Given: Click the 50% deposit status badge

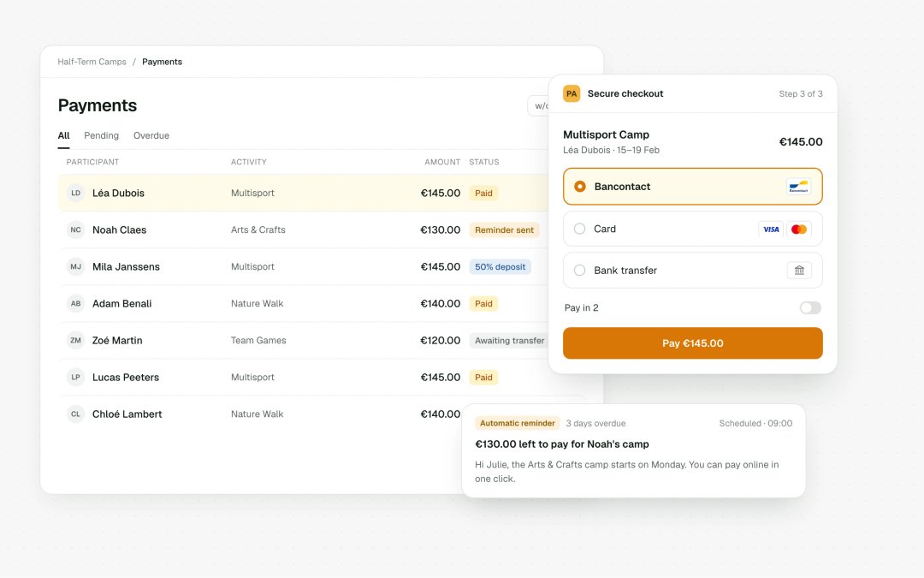Looking at the screenshot, I should point(500,266).
